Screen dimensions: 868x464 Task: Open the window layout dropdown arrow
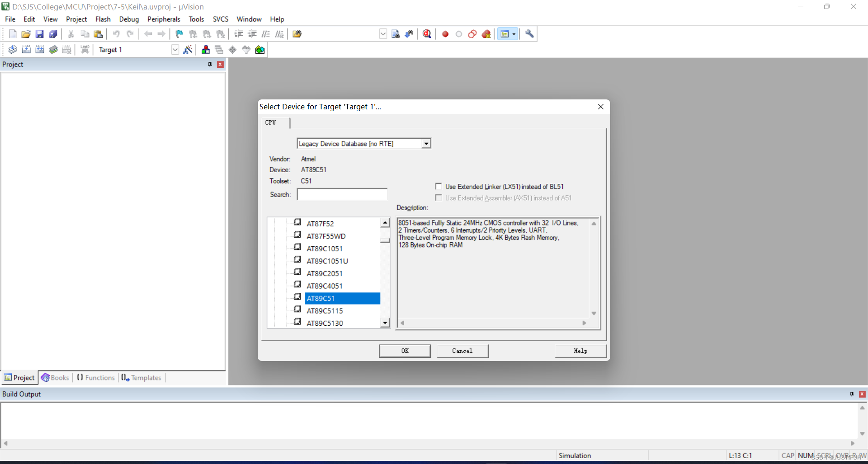coord(514,34)
